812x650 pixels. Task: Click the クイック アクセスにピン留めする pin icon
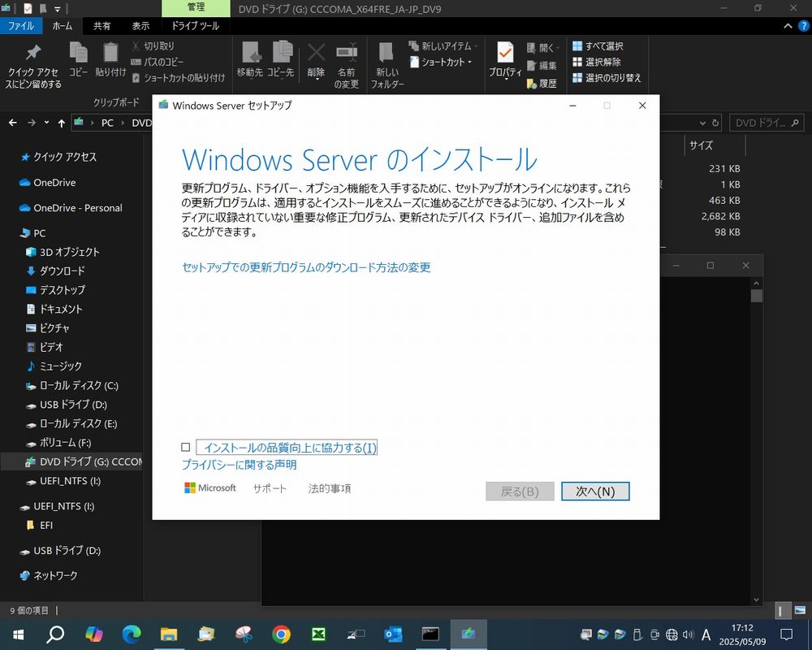pos(33,52)
